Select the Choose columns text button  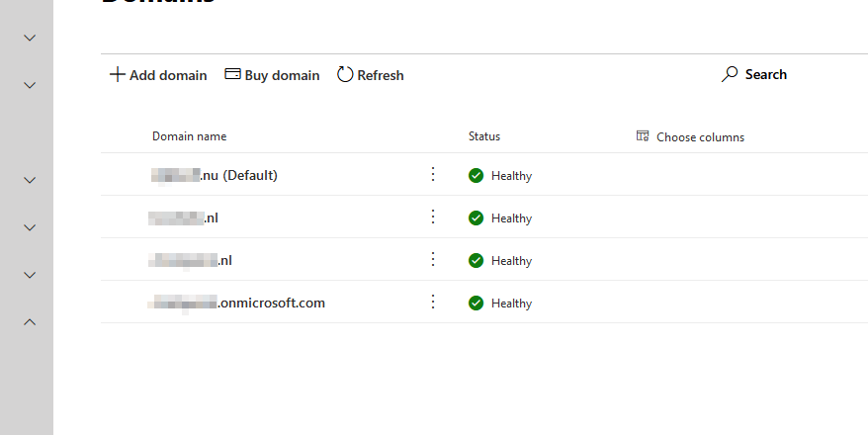tap(700, 137)
